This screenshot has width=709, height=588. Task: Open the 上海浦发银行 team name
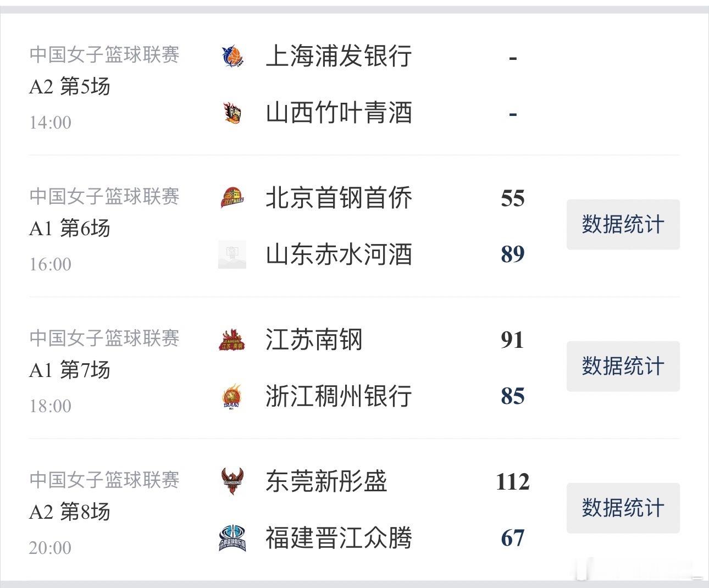(339, 56)
